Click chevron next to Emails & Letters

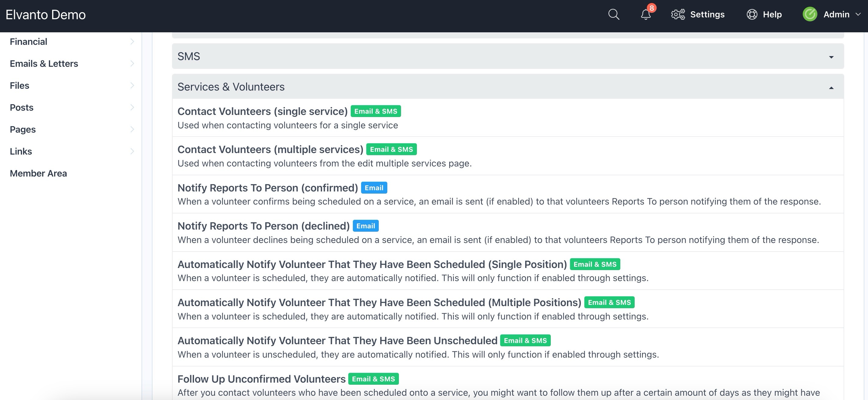click(132, 63)
